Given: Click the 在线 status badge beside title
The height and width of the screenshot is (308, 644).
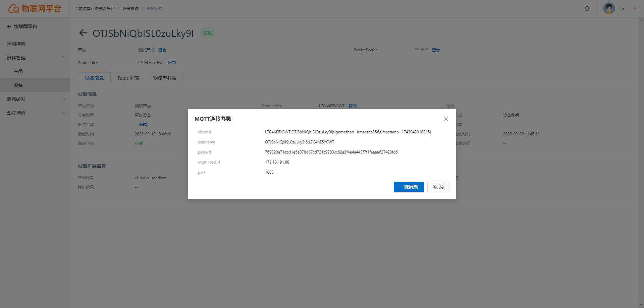Looking at the screenshot, I should (208, 33).
